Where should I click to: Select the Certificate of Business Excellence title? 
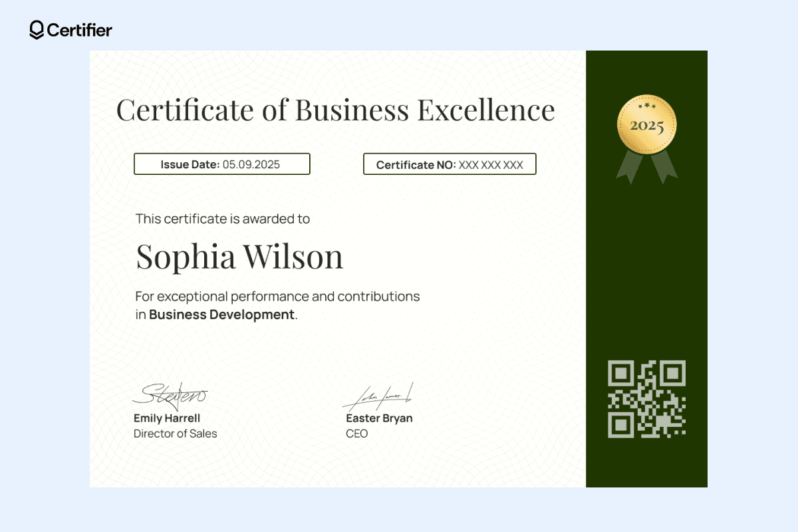[x=335, y=108]
